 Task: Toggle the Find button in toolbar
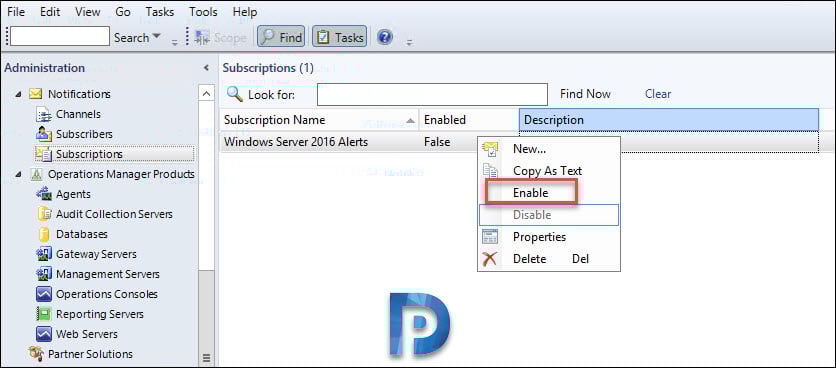point(281,37)
